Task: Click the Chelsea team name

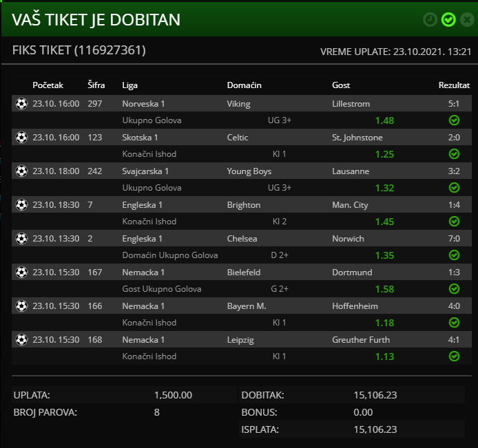Action: 242,239
